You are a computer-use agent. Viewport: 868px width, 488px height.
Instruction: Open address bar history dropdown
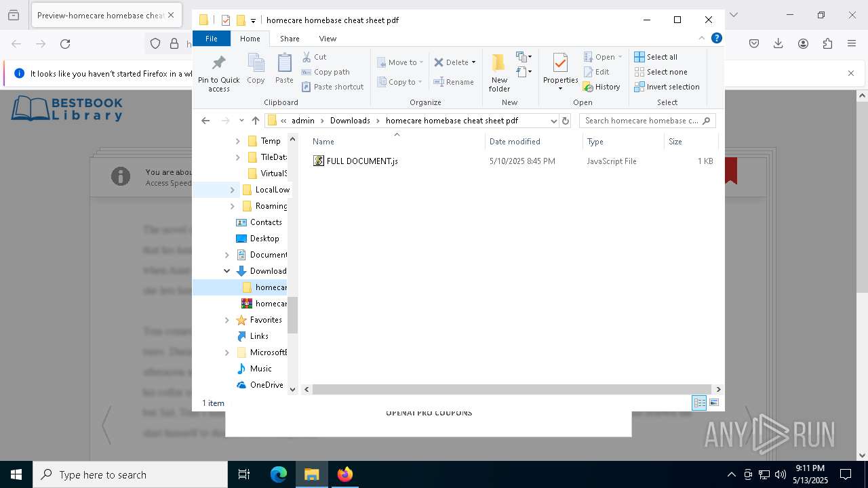[x=553, y=121]
